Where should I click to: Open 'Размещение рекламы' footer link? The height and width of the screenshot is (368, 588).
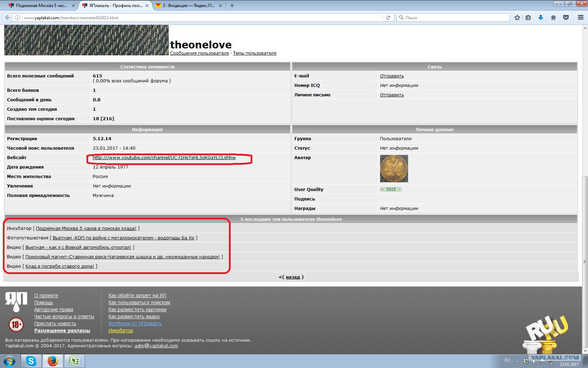62,331
